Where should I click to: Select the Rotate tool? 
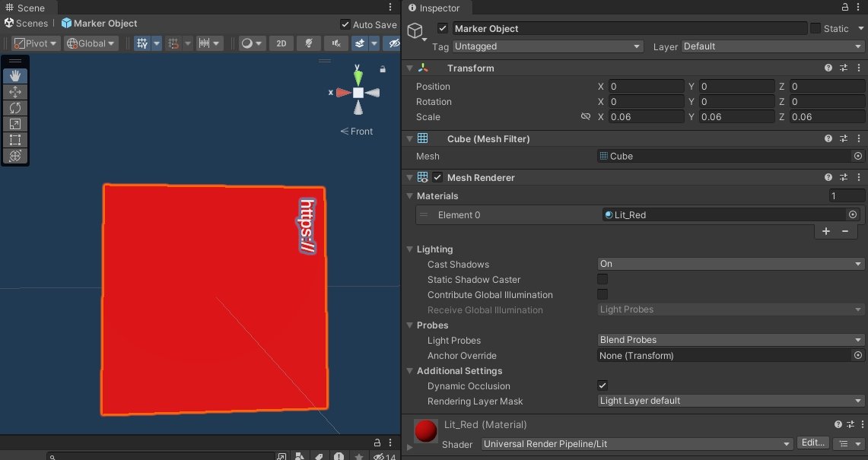click(x=15, y=108)
